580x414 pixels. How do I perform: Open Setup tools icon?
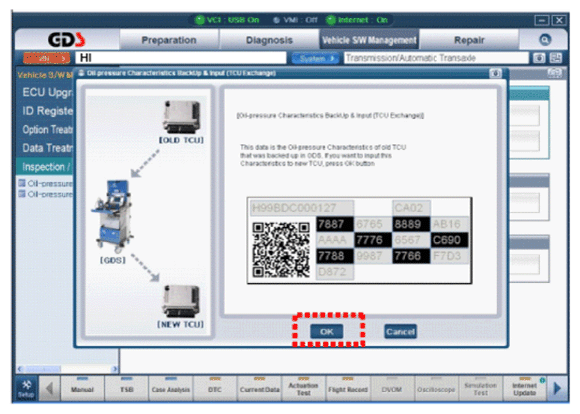click(x=26, y=388)
